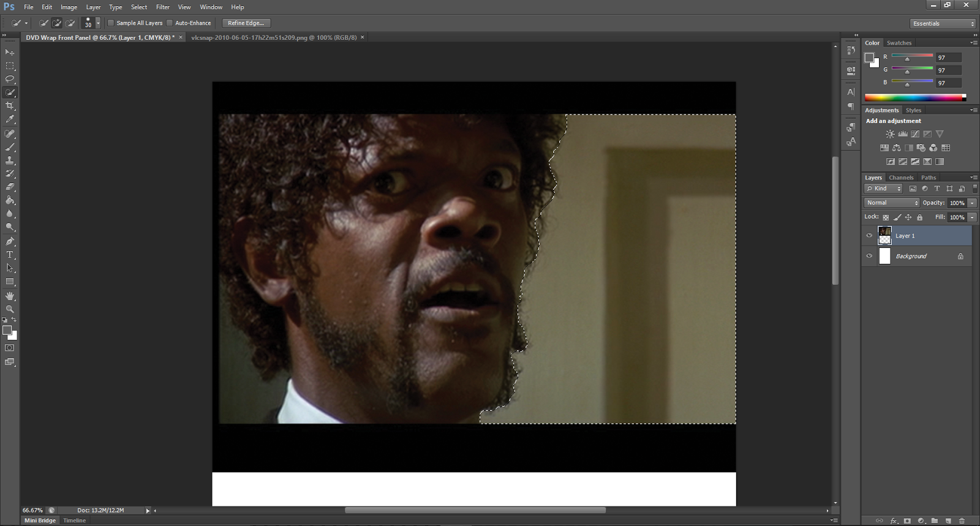Screen dimensions: 980x526
Task: Open the Layers panel flyout menu
Action: (974, 178)
